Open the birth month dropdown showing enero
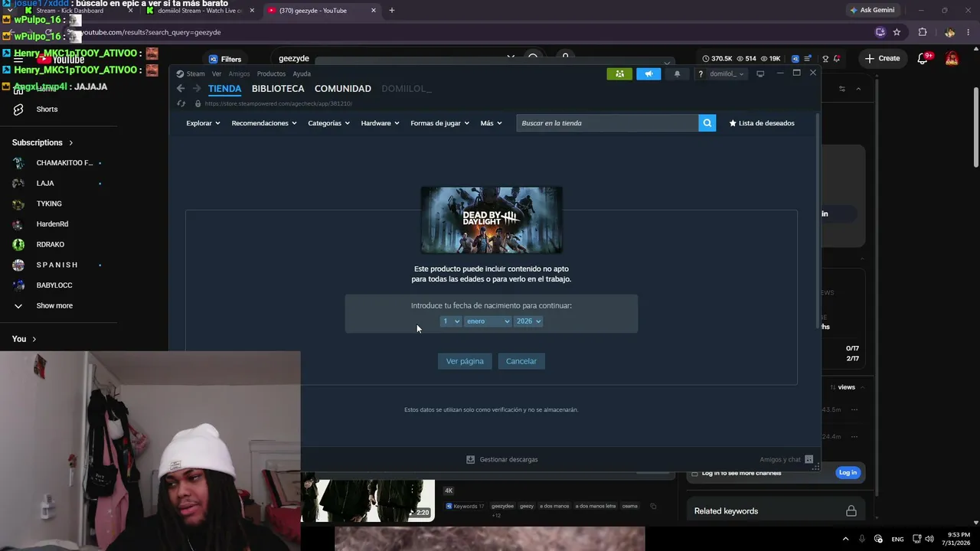The height and width of the screenshot is (551, 980). (x=488, y=321)
